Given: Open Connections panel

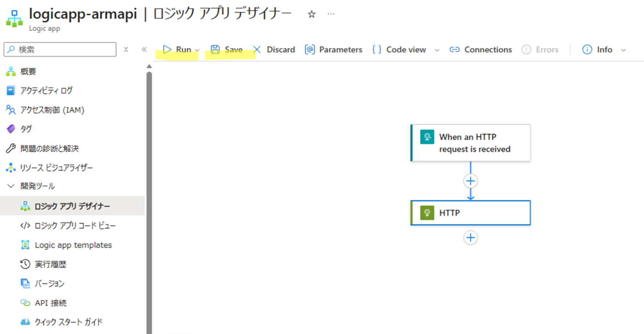Looking at the screenshot, I should [481, 50].
